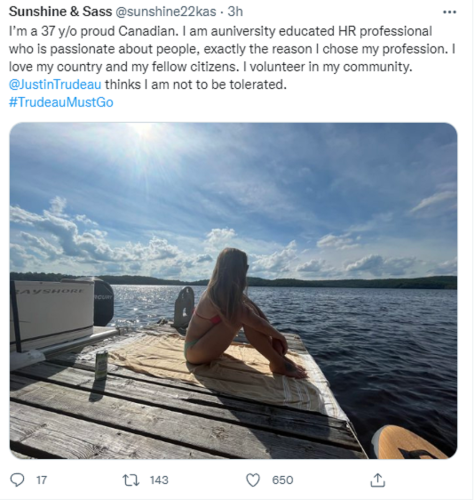This screenshot has height=500, width=475.
Task: Open Sunshine & Sass profile name
Action: click(60, 12)
